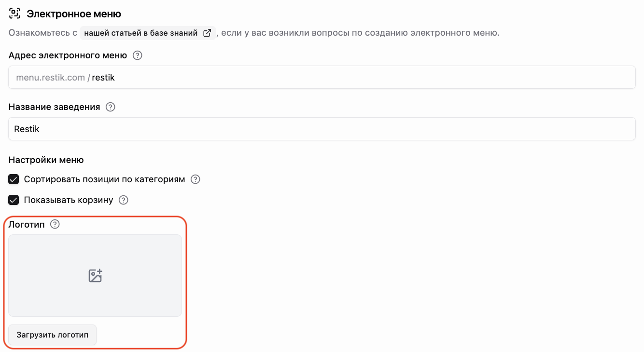Click the Загрузить логотип button
The width and height of the screenshot is (644, 352).
(53, 335)
